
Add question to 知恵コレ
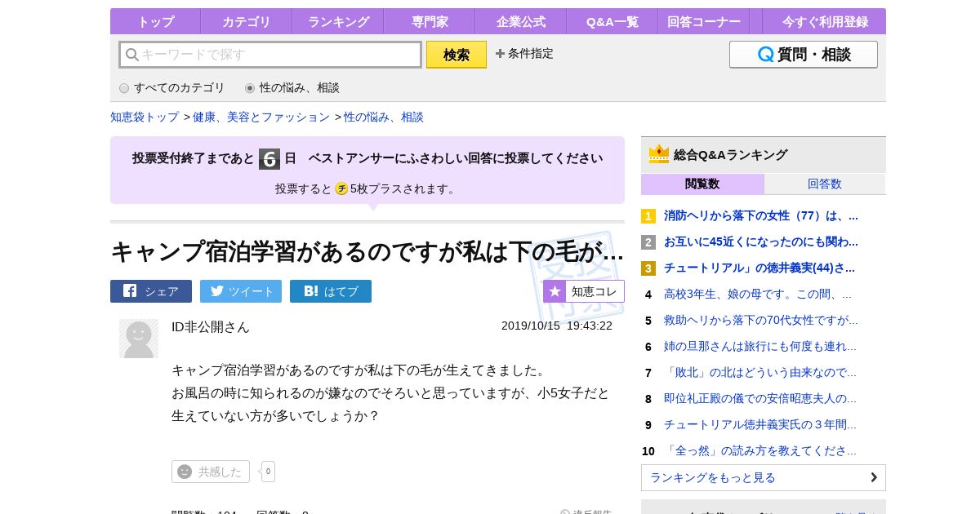(584, 291)
